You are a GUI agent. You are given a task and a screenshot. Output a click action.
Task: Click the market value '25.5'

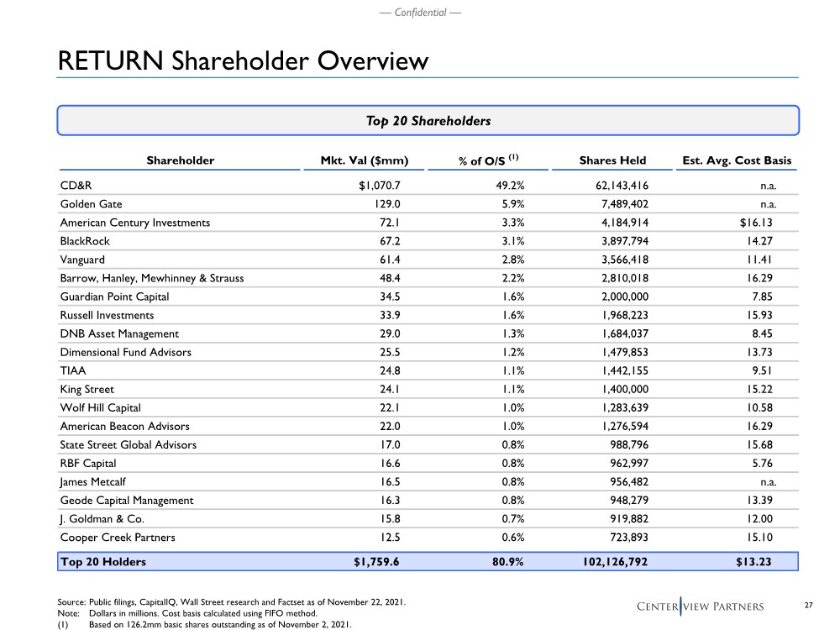pyautogui.click(x=390, y=352)
